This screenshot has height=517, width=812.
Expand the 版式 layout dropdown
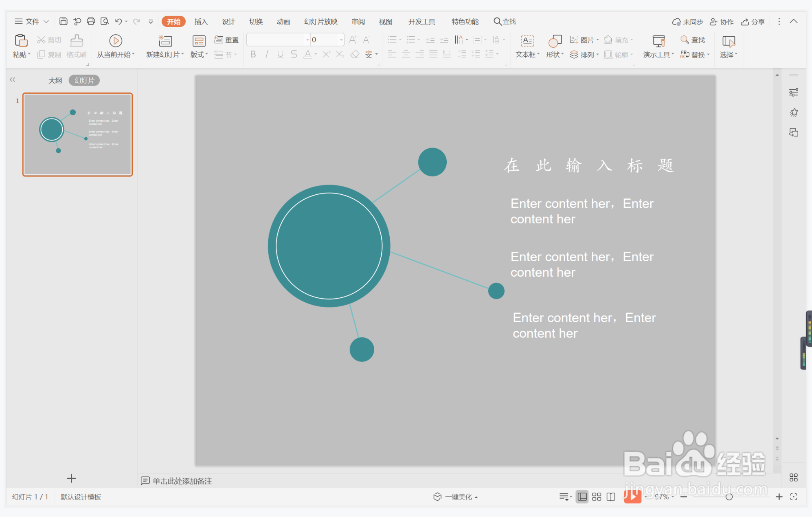click(x=199, y=55)
